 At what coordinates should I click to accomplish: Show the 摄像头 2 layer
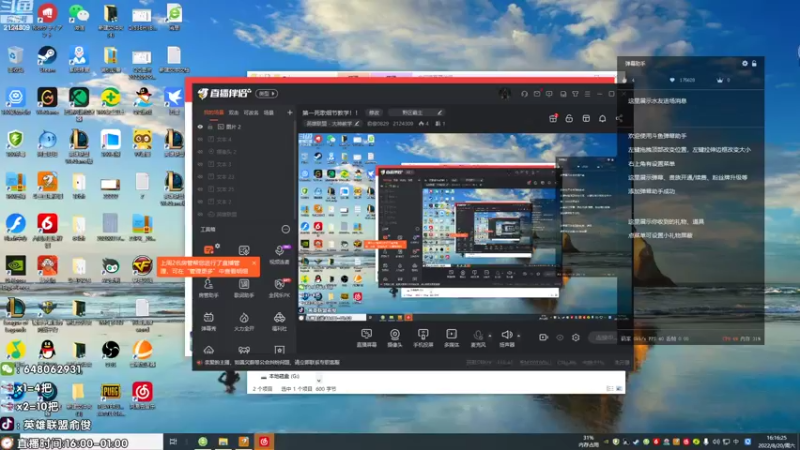200,152
